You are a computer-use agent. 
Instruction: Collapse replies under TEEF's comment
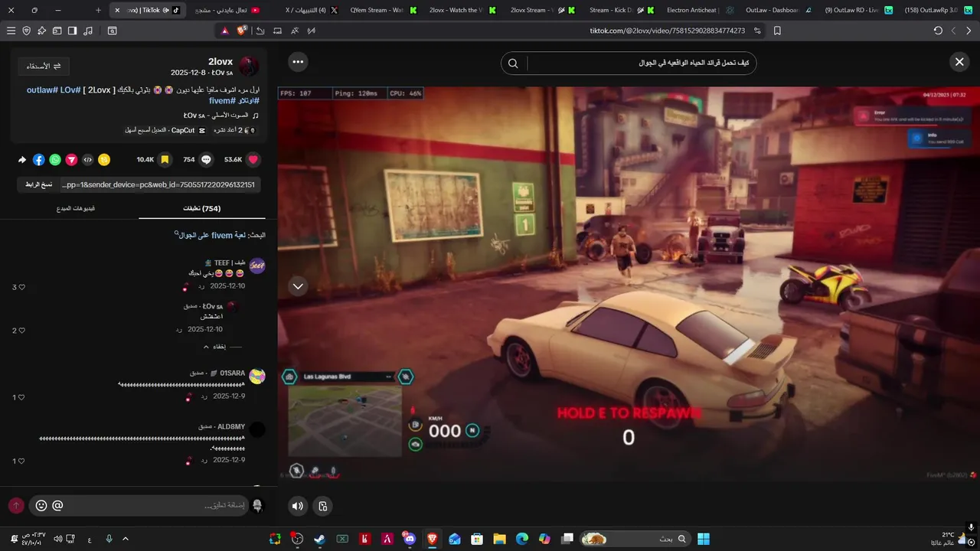click(x=217, y=347)
